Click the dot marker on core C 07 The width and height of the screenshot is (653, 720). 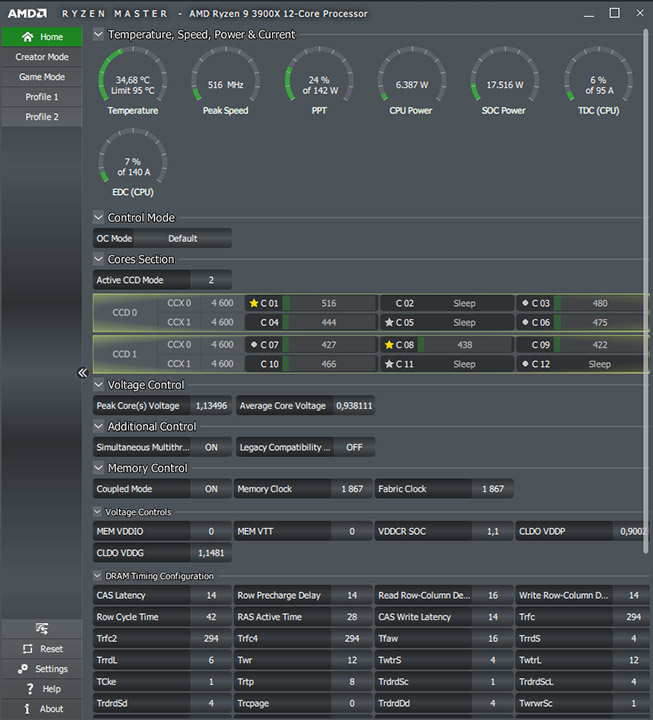[254, 344]
